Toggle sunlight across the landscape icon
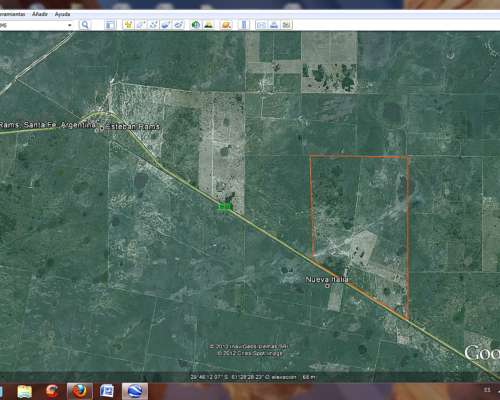The height and width of the screenshot is (400, 500). click(x=209, y=25)
